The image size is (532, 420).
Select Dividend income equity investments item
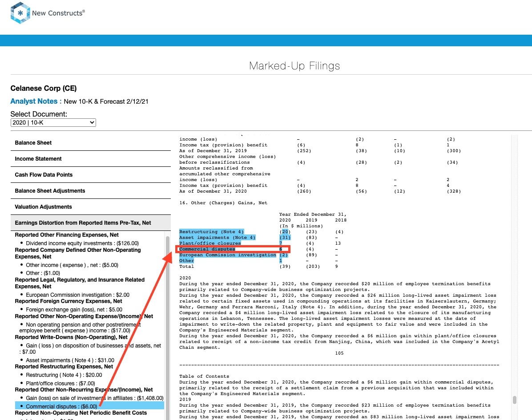pyautogui.click(x=82, y=243)
